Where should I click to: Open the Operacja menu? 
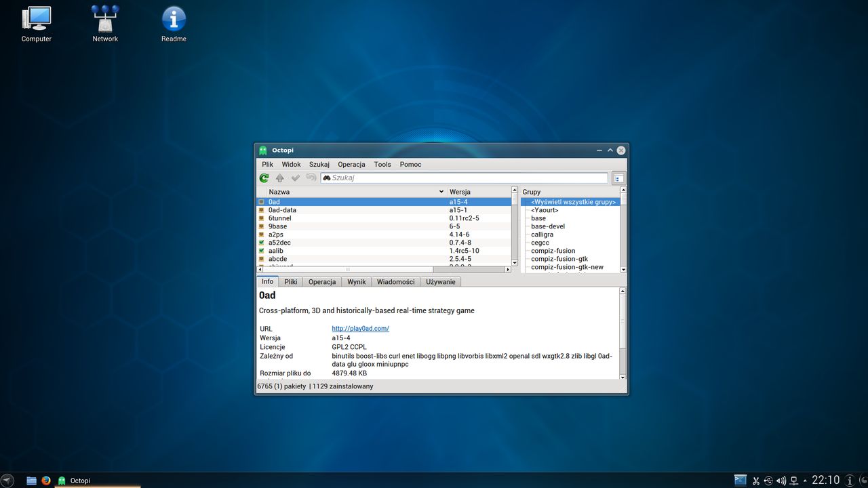point(351,164)
